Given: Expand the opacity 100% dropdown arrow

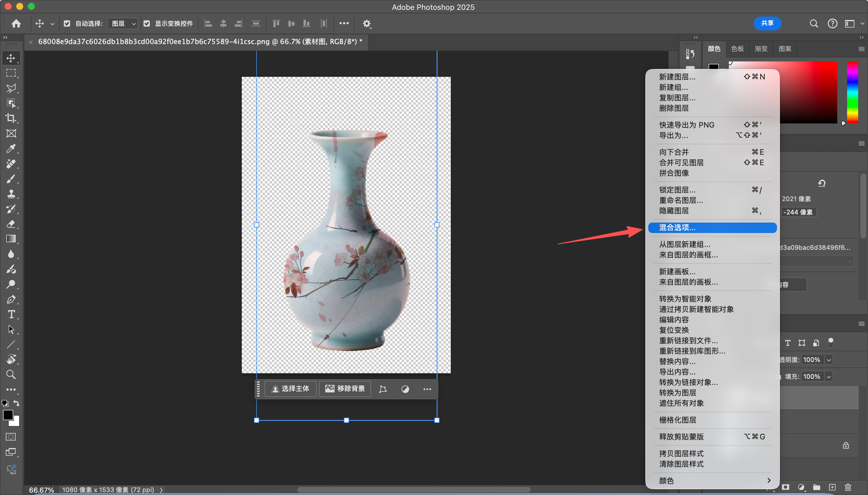Looking at the screenshot, I should (829, 360).
